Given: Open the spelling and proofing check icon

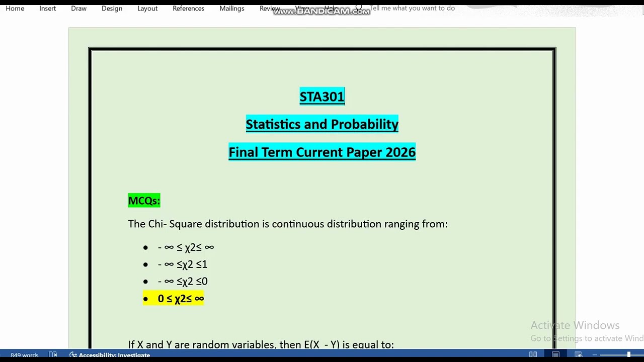Looking at the screenshot, I should 53,355.
